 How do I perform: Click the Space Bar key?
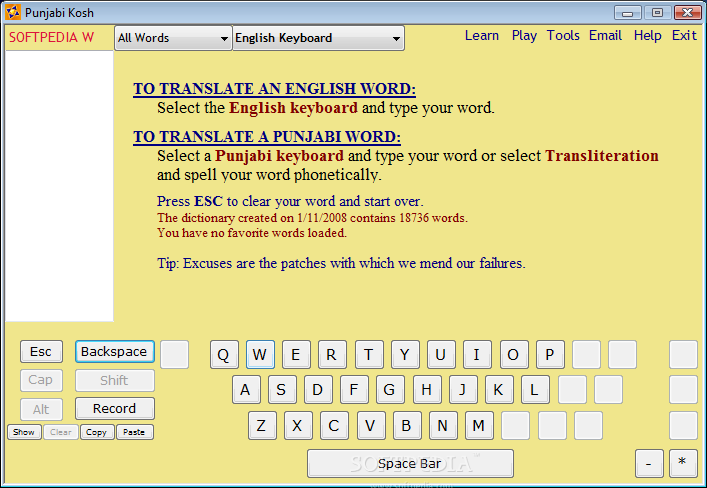click(410, 463)
